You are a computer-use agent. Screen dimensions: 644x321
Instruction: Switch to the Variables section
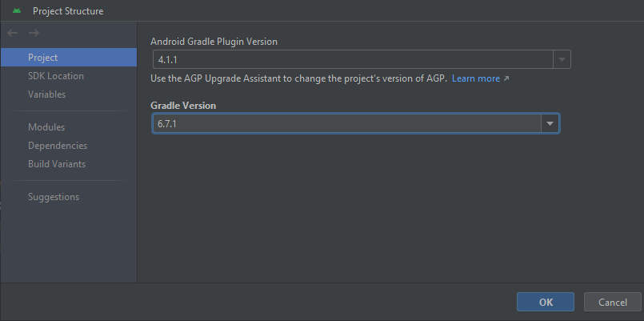(47, 94)
